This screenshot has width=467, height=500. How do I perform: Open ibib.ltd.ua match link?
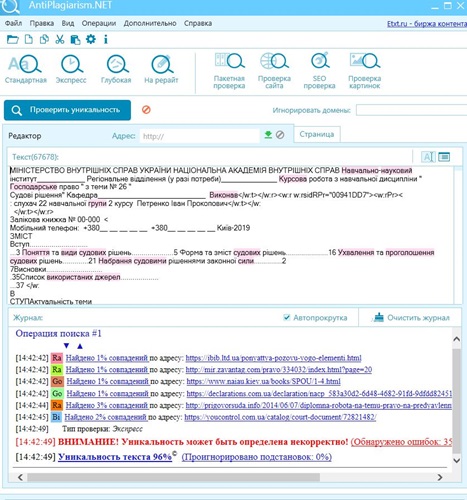tap(273, 358)
